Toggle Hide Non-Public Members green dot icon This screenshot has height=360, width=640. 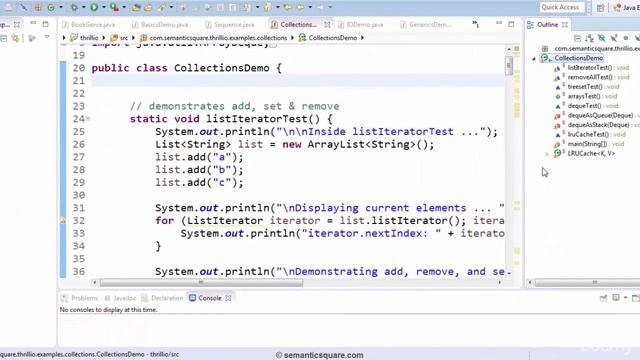626,38
